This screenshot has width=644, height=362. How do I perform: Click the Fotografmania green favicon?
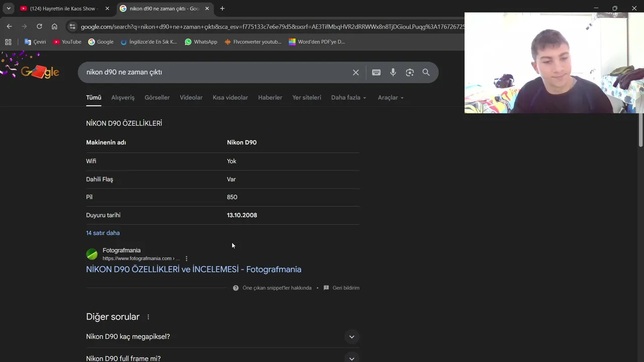point(92,254)
